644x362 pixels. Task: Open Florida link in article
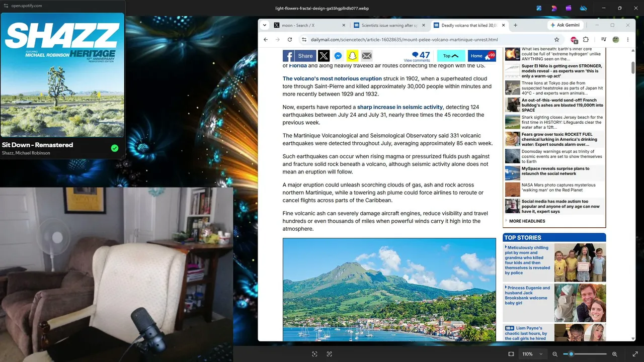point(298,66)
